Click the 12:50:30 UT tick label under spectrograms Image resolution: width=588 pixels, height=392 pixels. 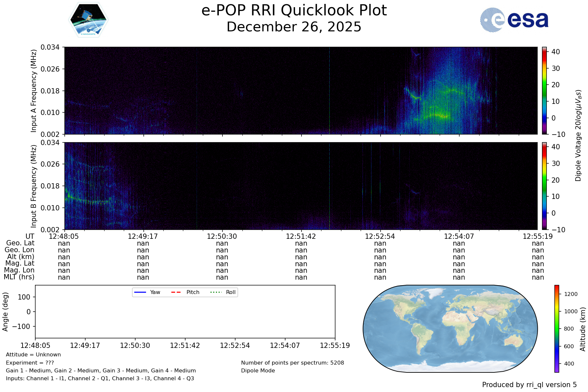(x=222, y=236)
